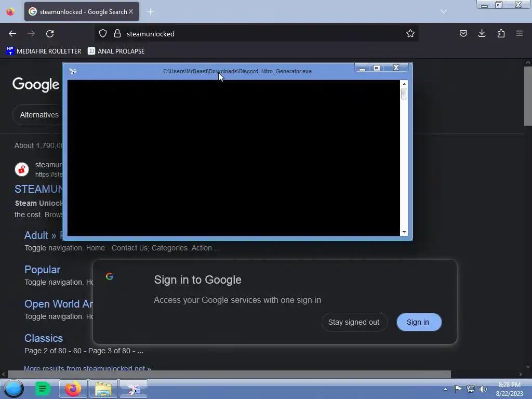532x399 pixels.
Task: Open the green notes app in taskbar
Action: click(43, 389)
